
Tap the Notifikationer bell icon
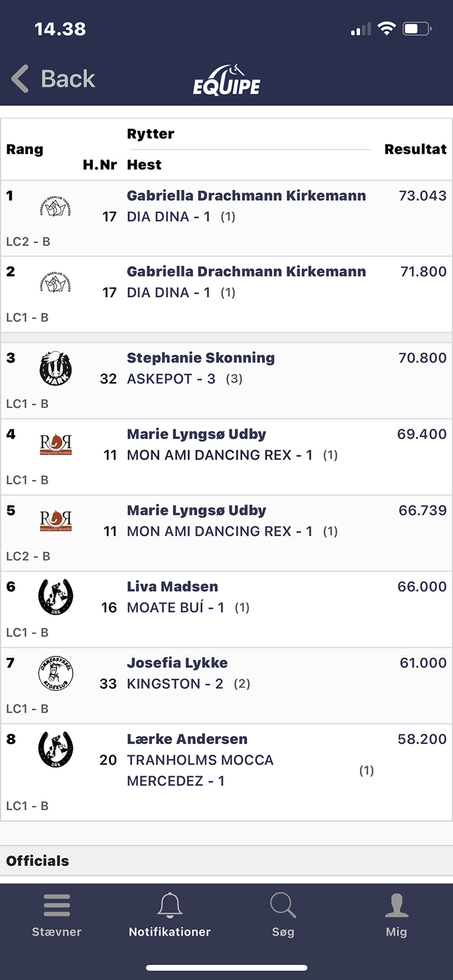[170, 905]
